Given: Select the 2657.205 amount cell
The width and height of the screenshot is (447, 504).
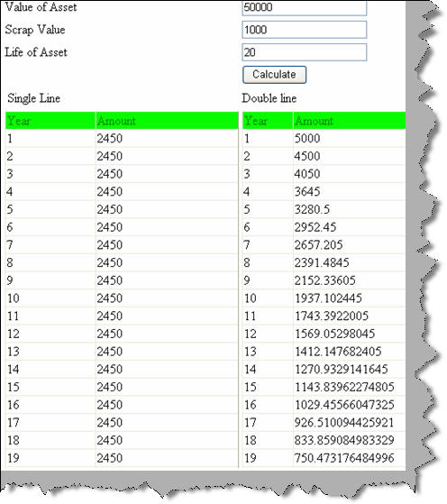Looking at the screenshot, I should (x=350, y=245).
